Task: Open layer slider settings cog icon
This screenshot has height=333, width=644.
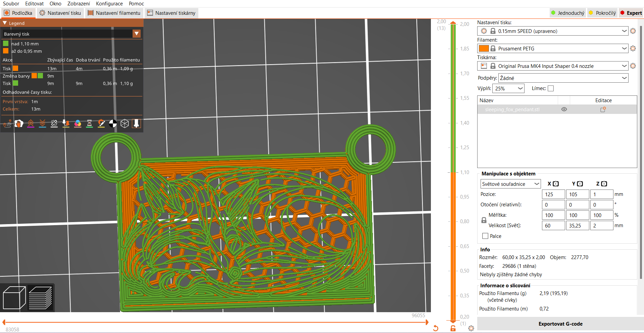Action: tap(471, 328)
